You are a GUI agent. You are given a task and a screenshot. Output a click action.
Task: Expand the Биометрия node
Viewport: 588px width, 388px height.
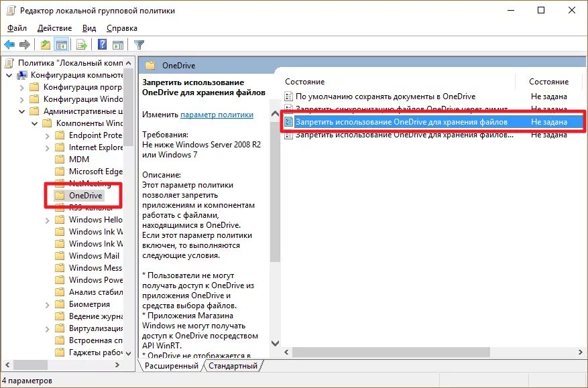tap(47, 304)
